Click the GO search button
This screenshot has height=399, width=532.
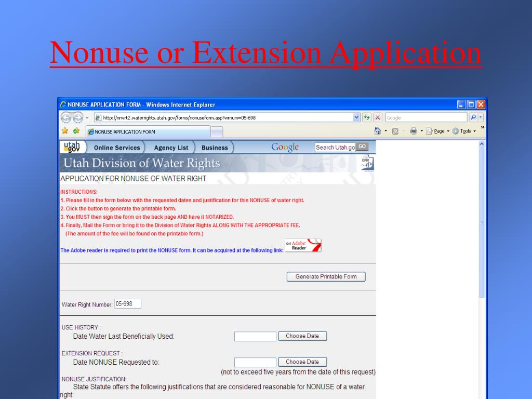362,146
